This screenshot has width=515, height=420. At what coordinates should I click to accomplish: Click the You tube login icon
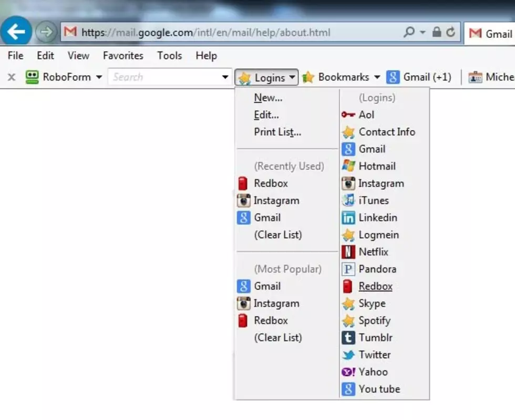[348, 389]
